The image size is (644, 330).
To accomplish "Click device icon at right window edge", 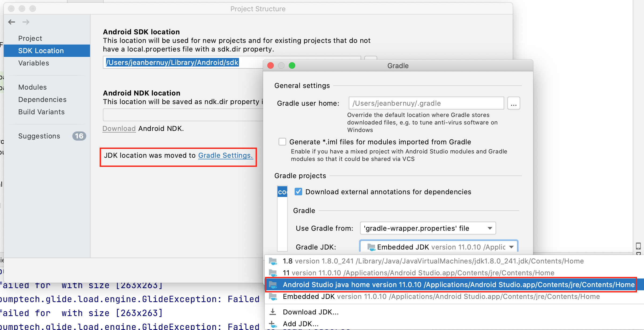I will pyautogui.click(x=638, y=246).
